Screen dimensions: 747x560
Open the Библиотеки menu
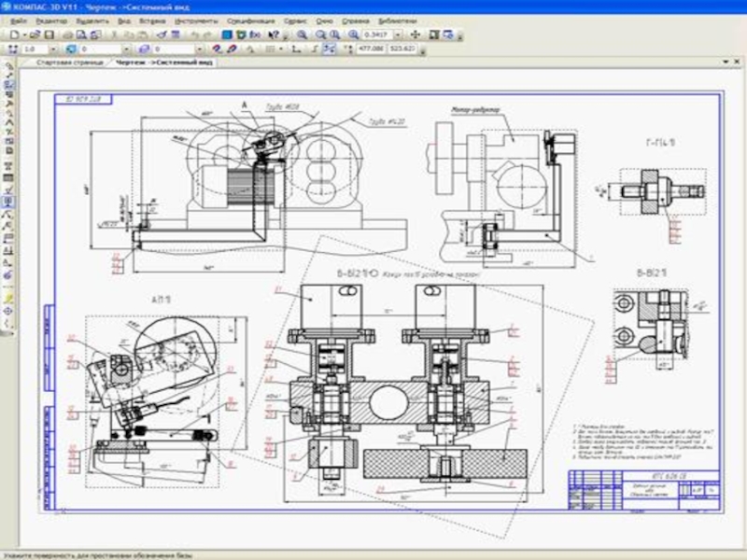(397, 20)
